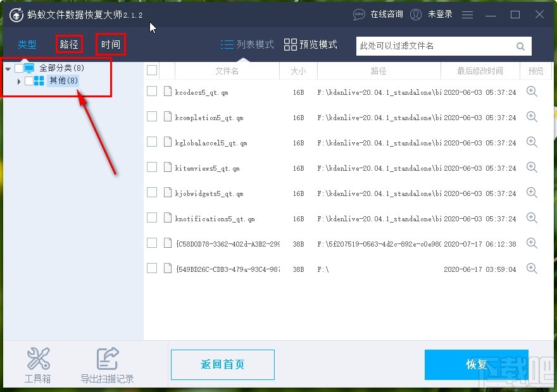
Task: Click the search magnifier in filter box
Action: coord(520,46)
